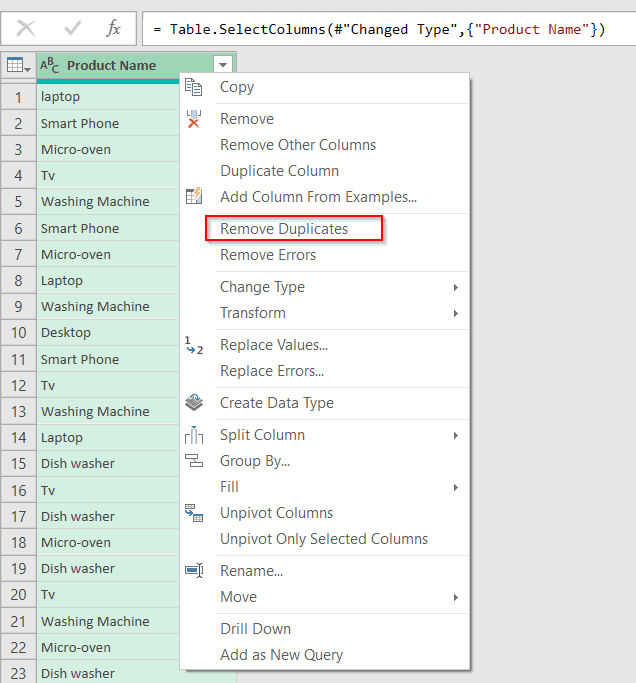Select row number 1 header

tap(18, 97)
